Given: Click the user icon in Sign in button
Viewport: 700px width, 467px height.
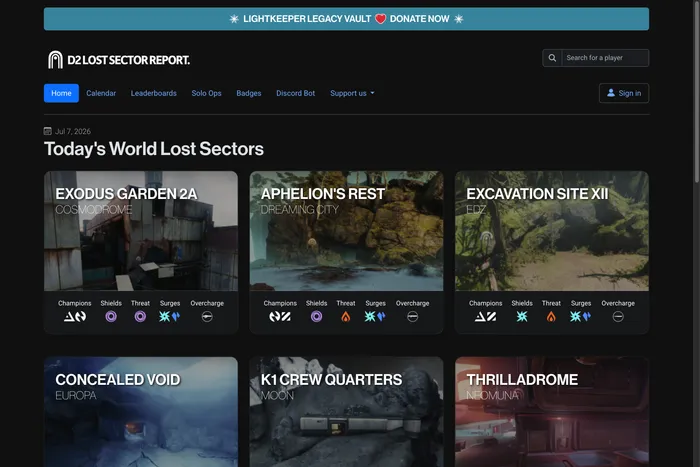Looking at the screenshot, I should coord(611,92).
